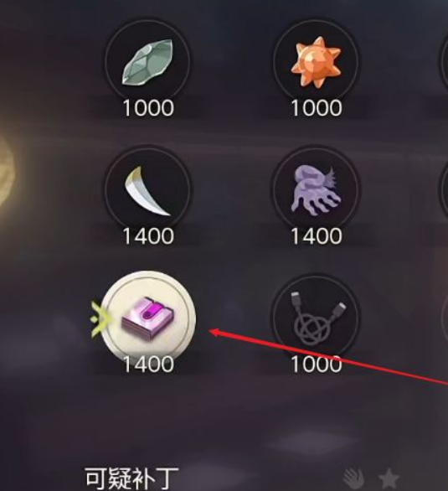Select the gray-green ore crystal item
This screenshot has width=448, height=491.
[147, 62]
